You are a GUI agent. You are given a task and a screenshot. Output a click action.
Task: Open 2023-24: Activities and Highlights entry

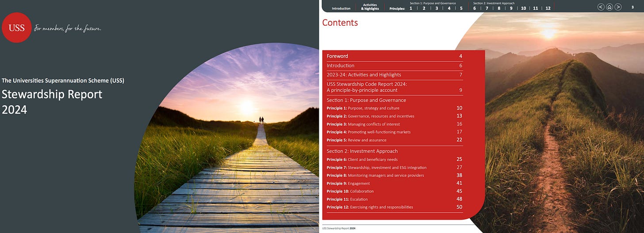point(395,75)
